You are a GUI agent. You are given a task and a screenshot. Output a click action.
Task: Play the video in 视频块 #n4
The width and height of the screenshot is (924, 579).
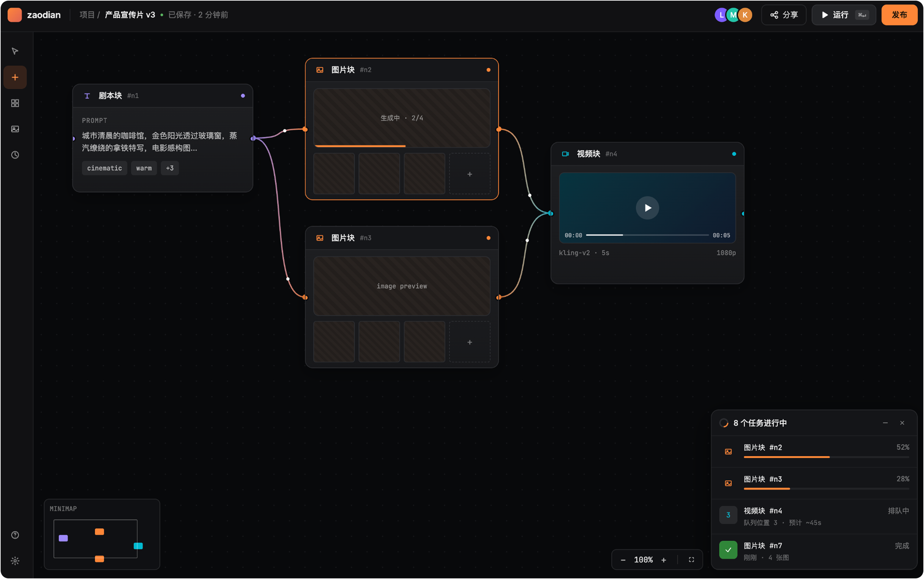(647, 208)
